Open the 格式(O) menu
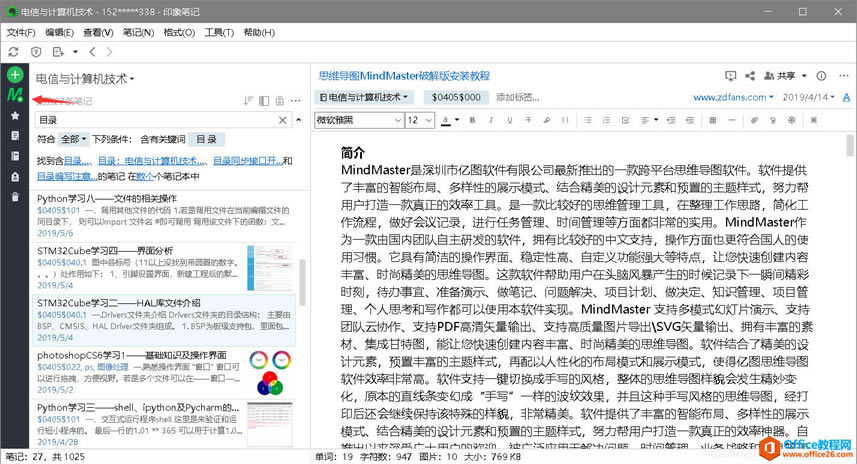 click(x=179, y=32)
